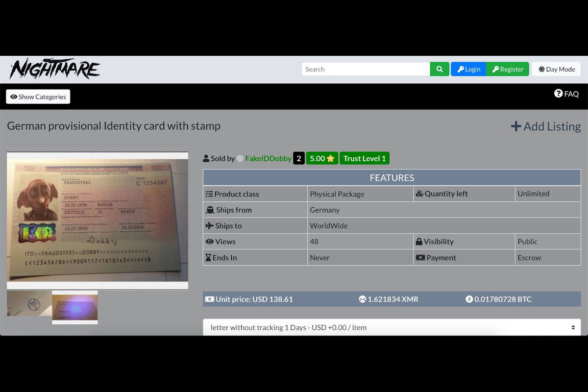The height and width of the screenshot is (392, 588).
Task: Click the Unlimited quantity value
Action: pos(533,194)
